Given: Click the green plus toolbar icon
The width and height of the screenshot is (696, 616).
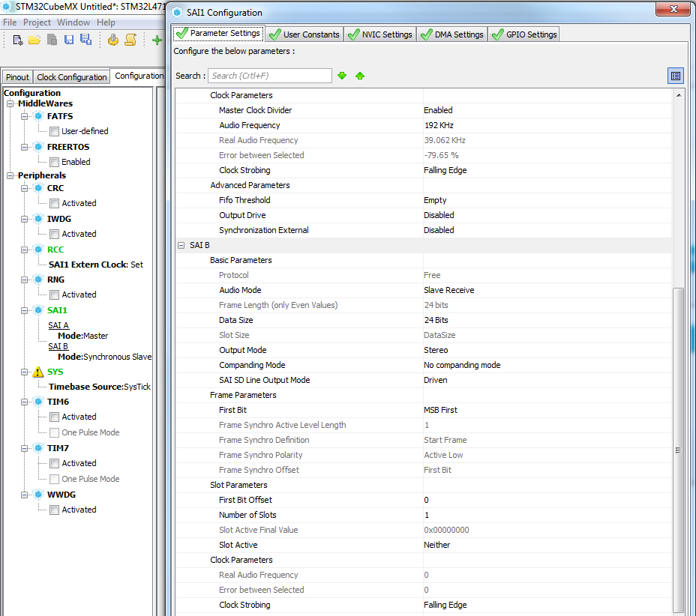Looking at the screenshot, I should click(157, 40).
